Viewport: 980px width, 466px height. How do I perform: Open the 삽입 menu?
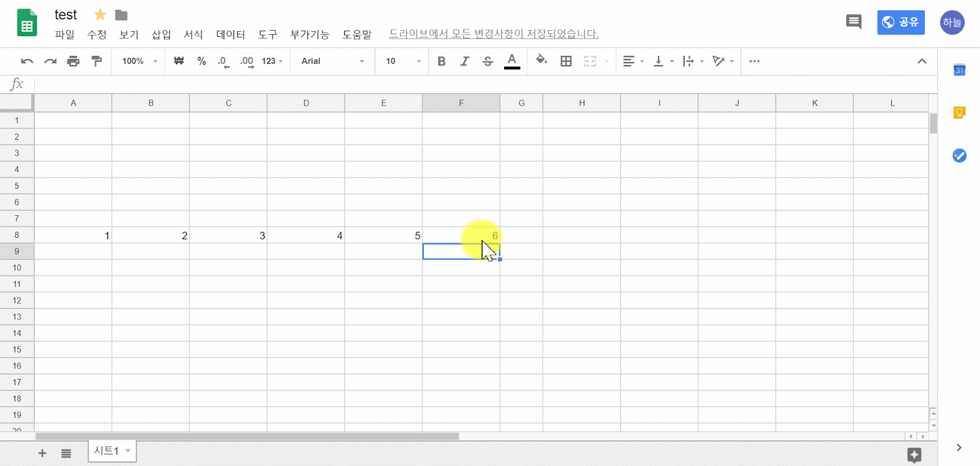click(161, 34)
